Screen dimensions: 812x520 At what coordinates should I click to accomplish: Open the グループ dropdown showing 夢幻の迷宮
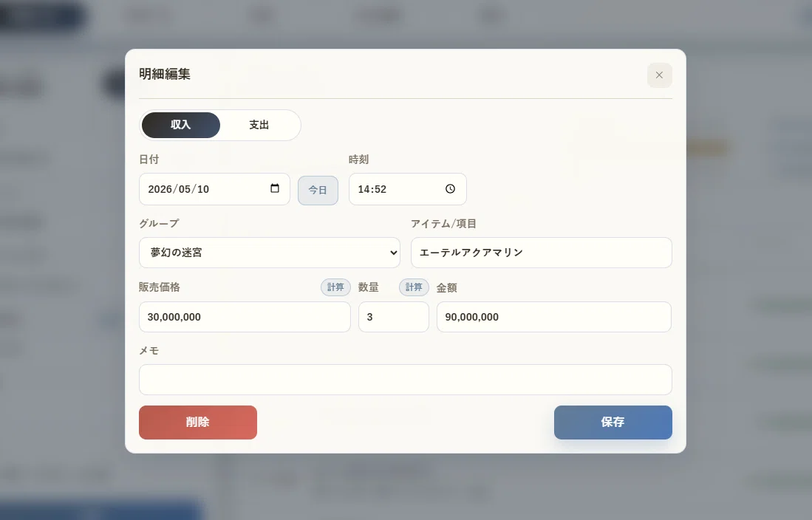coord(269,253)
